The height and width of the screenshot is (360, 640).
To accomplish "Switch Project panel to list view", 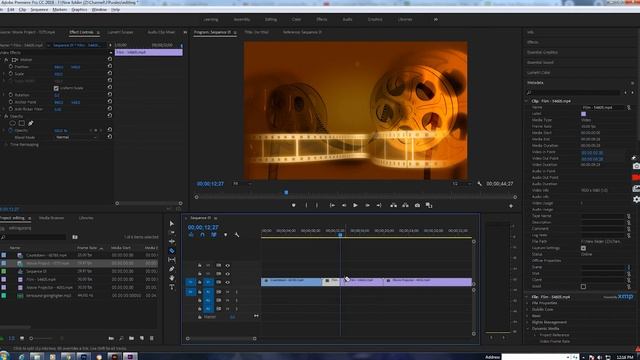I will [11, 338].
